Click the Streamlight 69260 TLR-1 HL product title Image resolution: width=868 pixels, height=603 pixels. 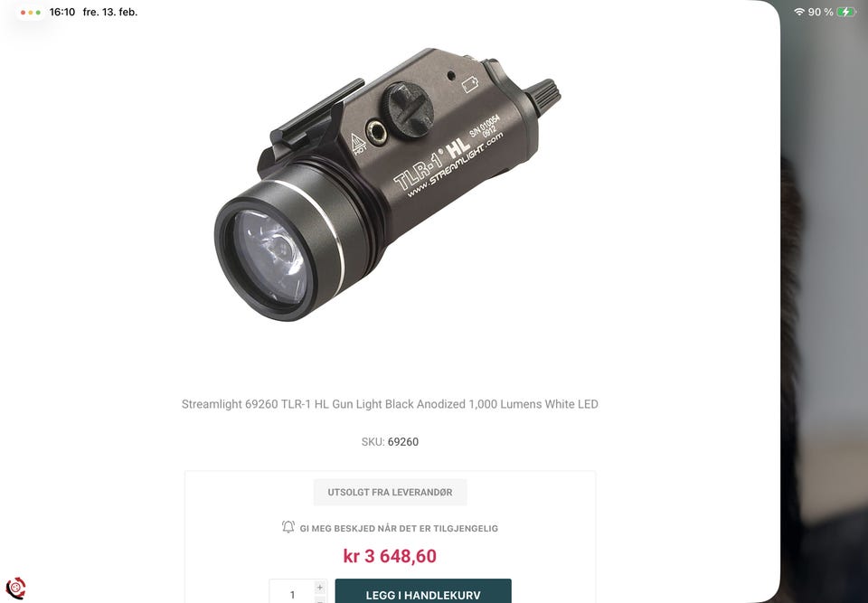click(x=390, y=404)
